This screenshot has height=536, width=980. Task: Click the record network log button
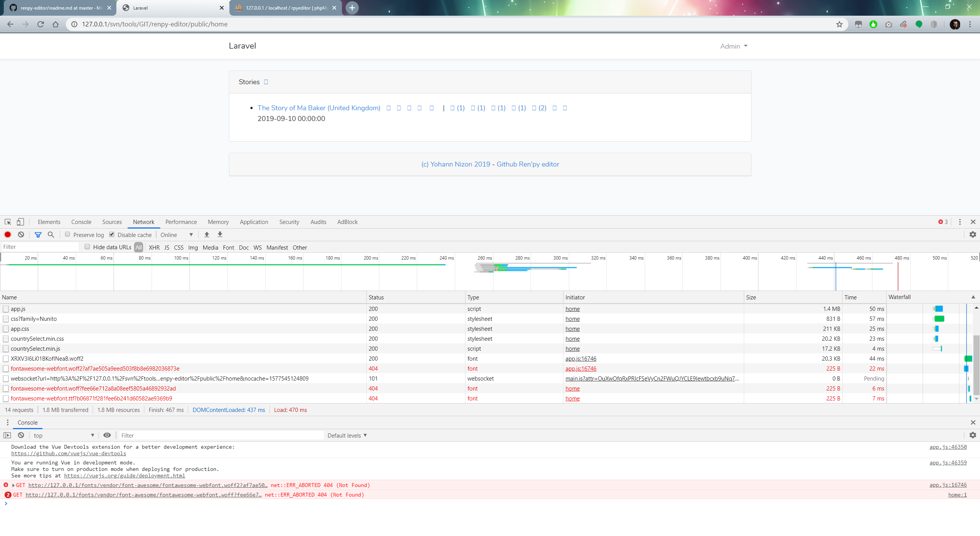click(x=8, y=235)
